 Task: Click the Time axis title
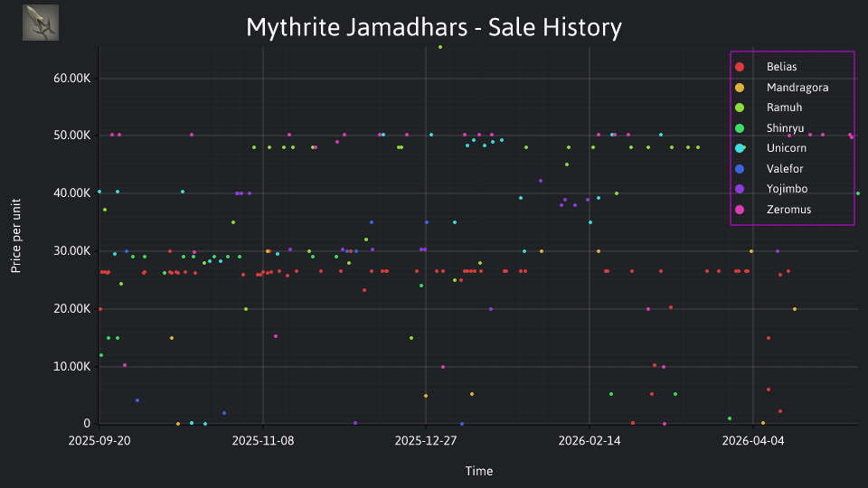479,472
